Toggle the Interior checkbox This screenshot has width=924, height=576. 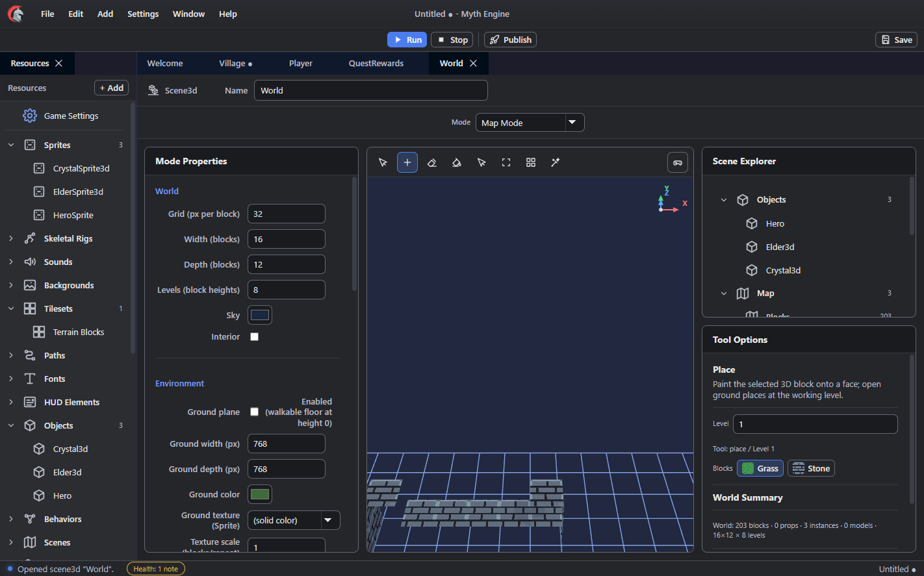(255, 336)
